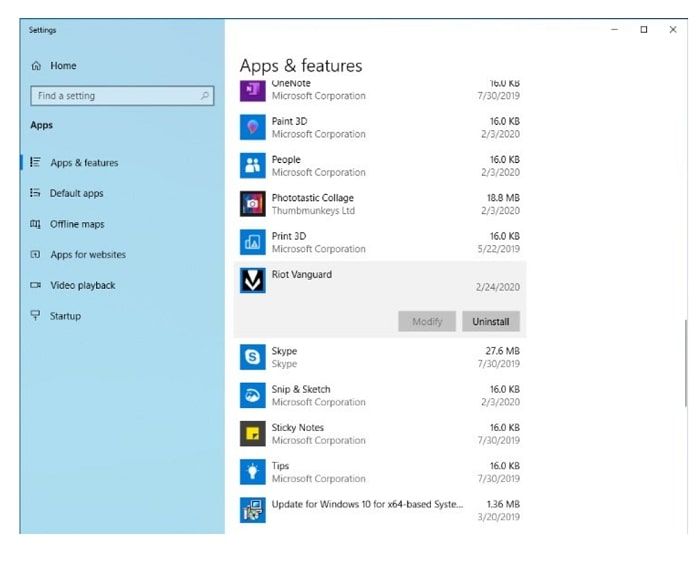Select the Riot Vanguard entry name
Screen dimensions: 700x568
pyautogui.click(x=301, y=275)
